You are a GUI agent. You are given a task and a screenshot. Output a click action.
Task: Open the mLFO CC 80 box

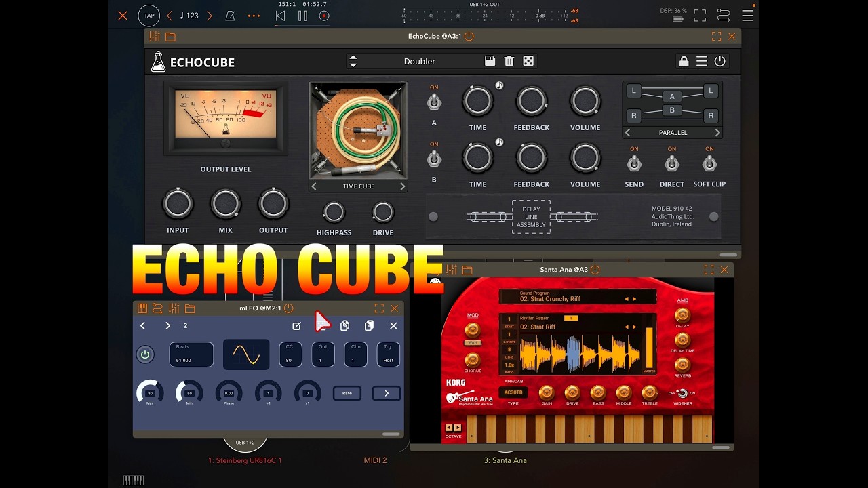pyautogui.click(x=291, y=354)
